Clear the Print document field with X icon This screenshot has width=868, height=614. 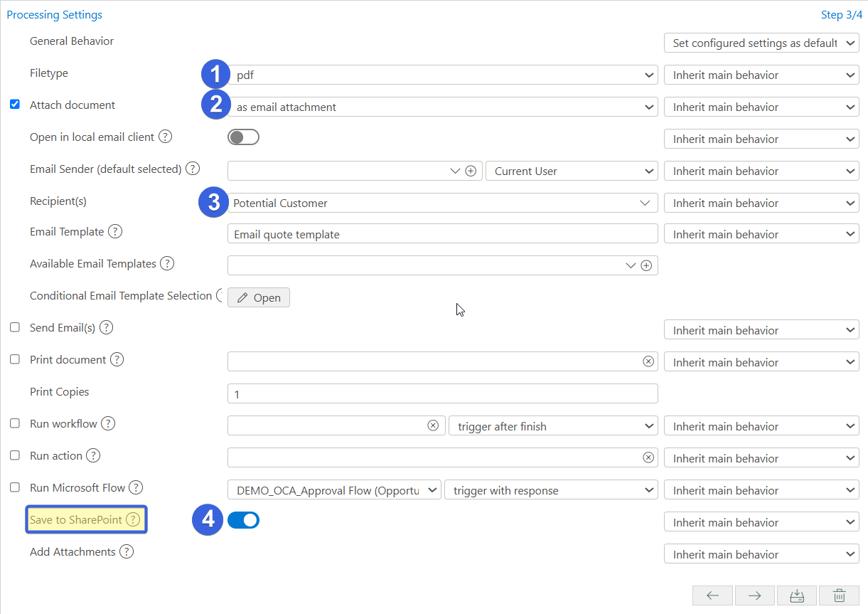tap(648, 361)
